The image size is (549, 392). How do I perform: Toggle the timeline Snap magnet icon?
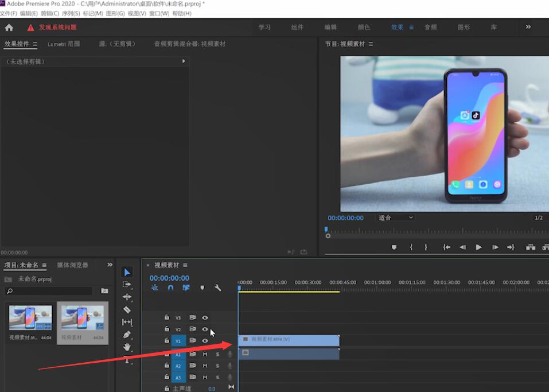coord(170,288)
